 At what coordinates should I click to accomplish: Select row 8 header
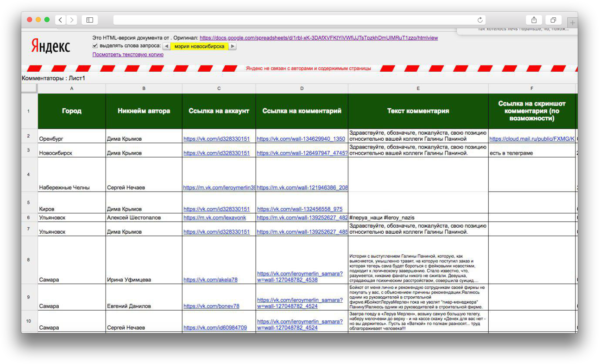pyautogui.click(x=29, y=260)
